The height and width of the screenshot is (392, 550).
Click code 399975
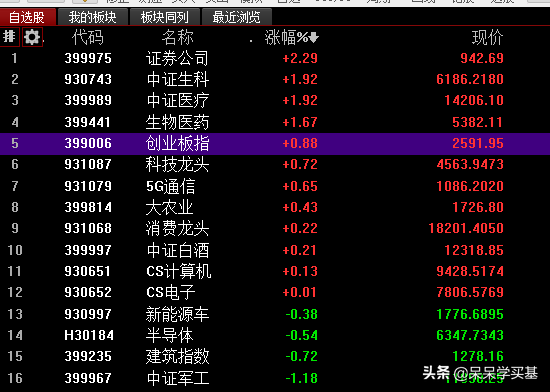click(x=88, y=58)
